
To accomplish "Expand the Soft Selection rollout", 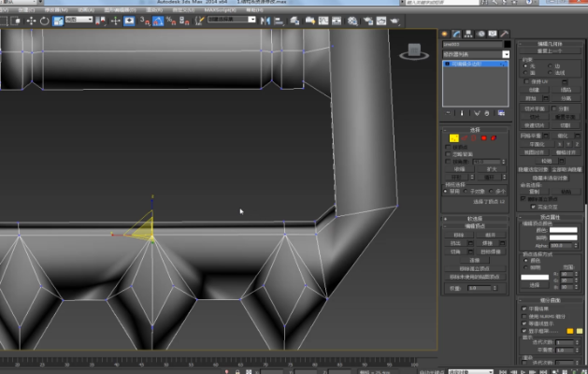I will [475, 219].
